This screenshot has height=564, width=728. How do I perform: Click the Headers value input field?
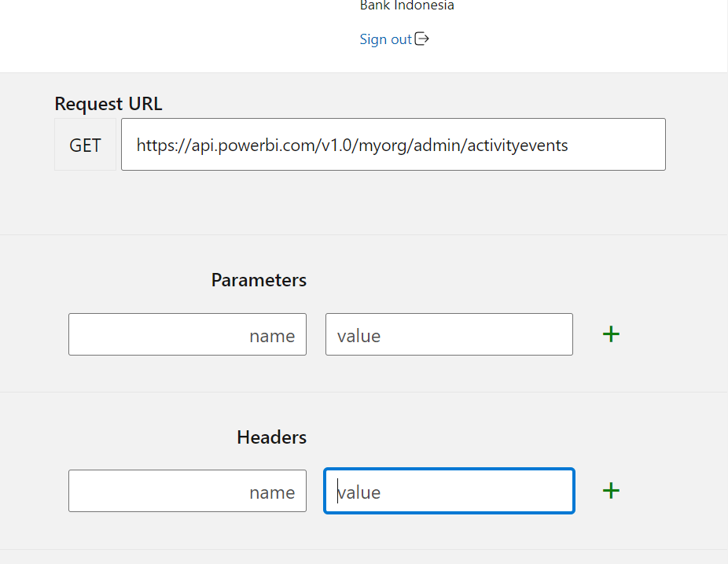[x=449, y=491]
